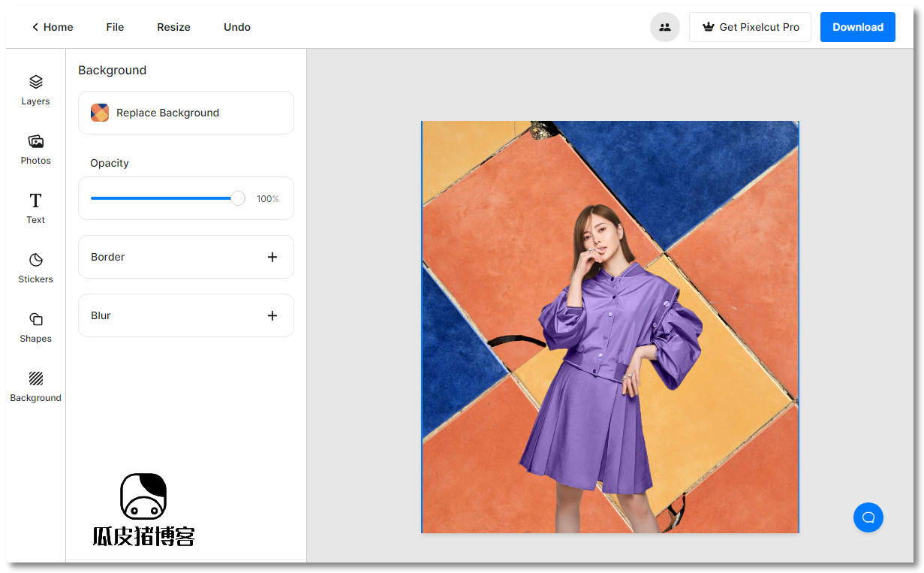Open the Layers panel icon
924x573 pixels.
click(x=35, y=82)
